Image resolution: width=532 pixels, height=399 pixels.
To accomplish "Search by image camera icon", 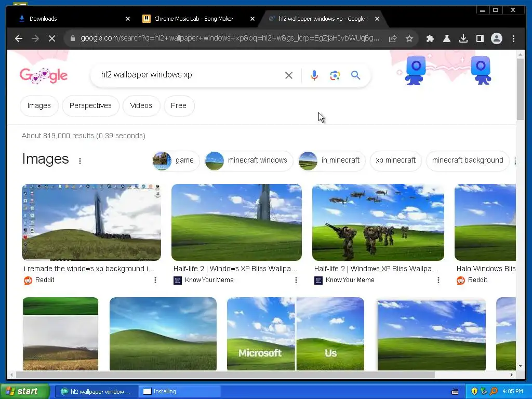I will pyautogui.click(x=335, y=75).
